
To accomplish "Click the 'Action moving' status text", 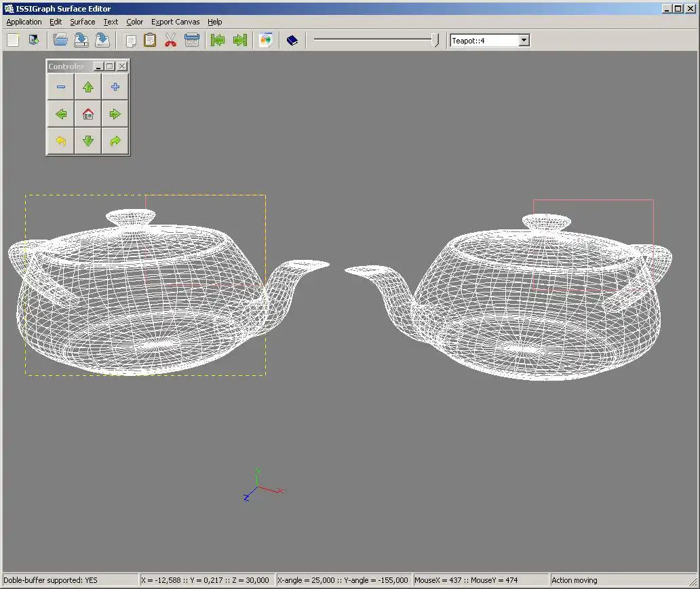I will click(x=574, y=580).
